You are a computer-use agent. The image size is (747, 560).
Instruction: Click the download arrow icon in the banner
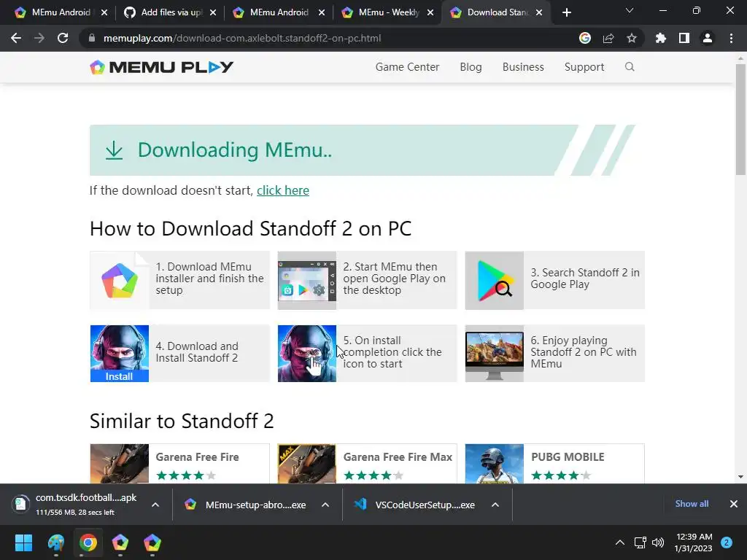tap(115, 150)
